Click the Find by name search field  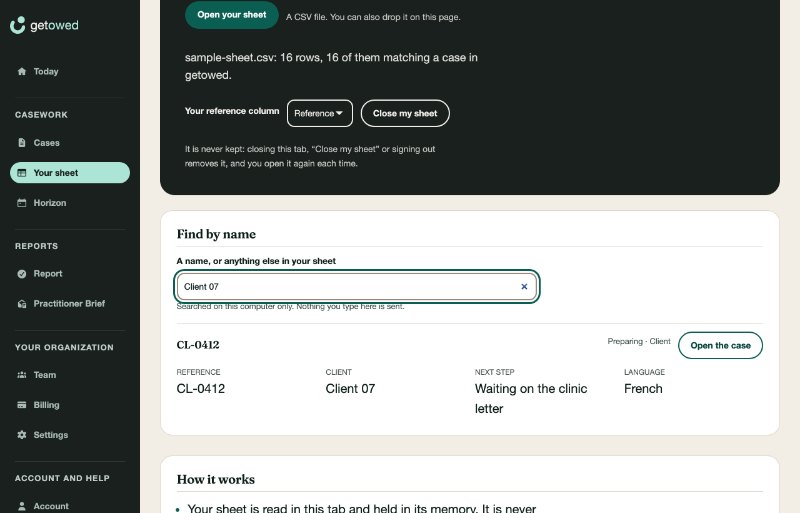(357, 286)
